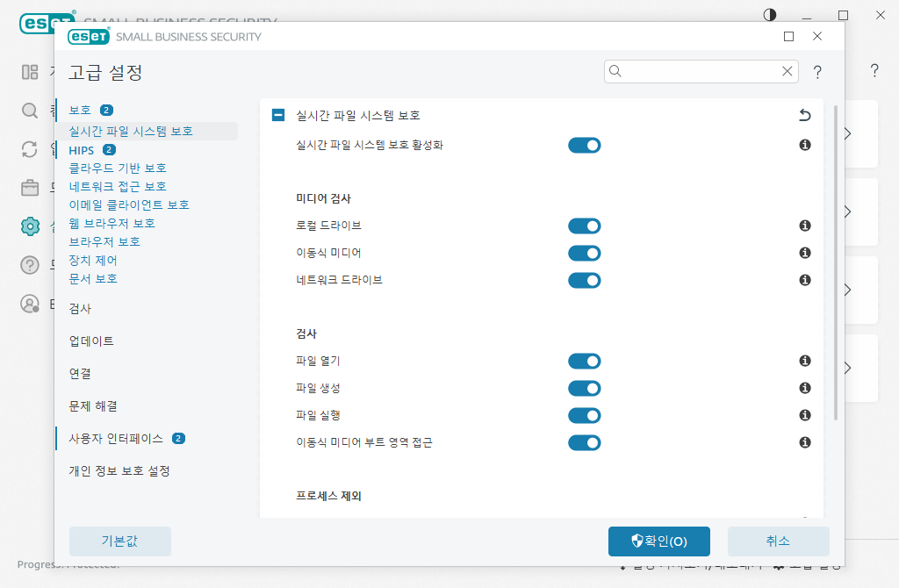Open the help question mark sidebar icon

tap(29, 265)
